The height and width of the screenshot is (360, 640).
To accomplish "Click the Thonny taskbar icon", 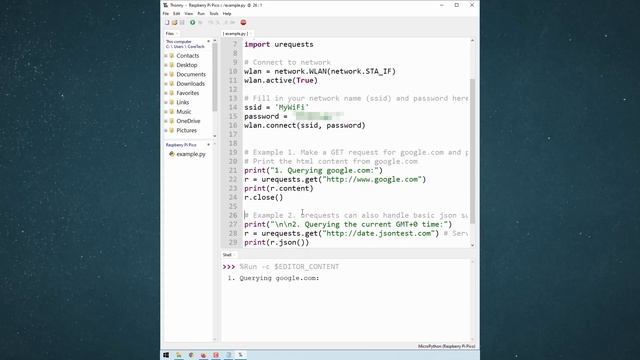I will pos(241,355).
